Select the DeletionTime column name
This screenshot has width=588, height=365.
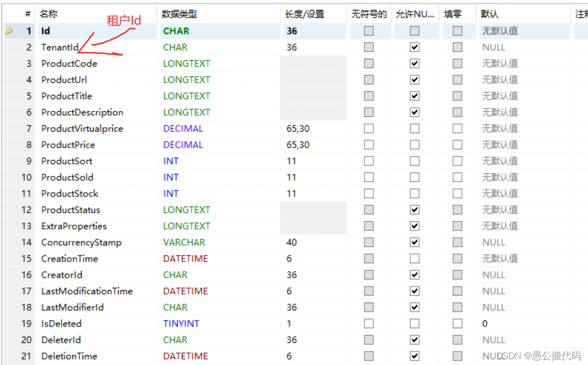point(69,356)
